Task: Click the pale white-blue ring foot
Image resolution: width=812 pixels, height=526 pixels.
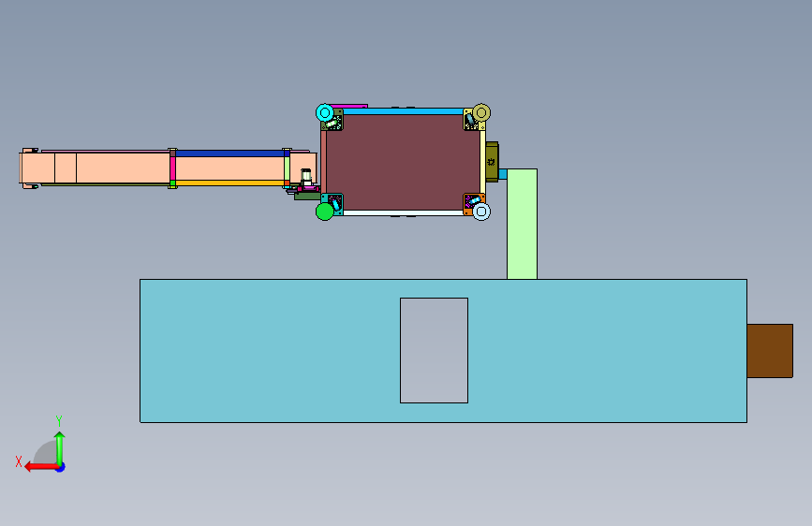Action: (481, 212)
